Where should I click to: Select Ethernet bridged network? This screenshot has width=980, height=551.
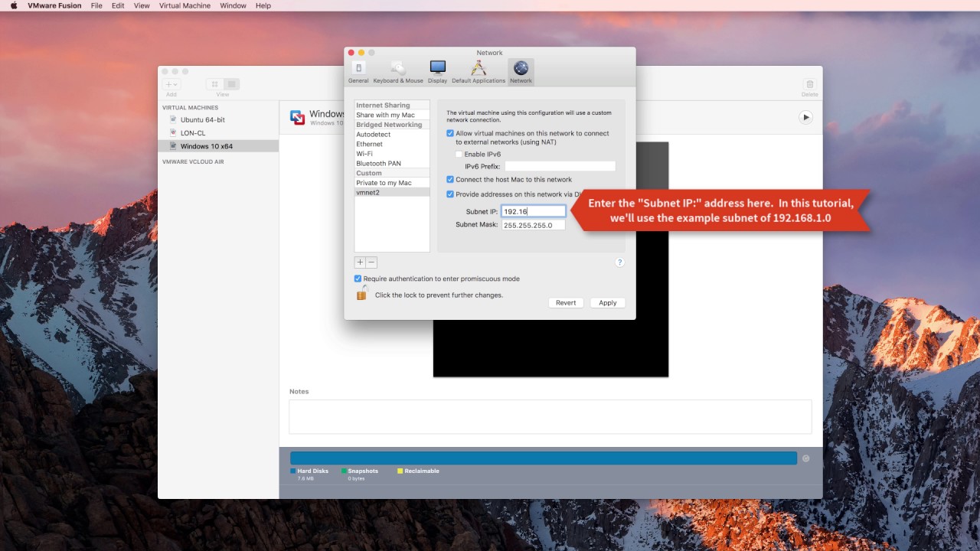click(392, 144)
